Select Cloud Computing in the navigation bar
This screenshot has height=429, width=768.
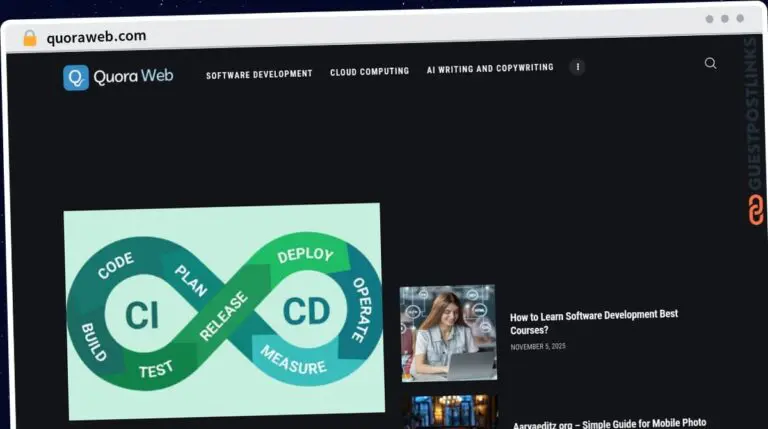369,71
